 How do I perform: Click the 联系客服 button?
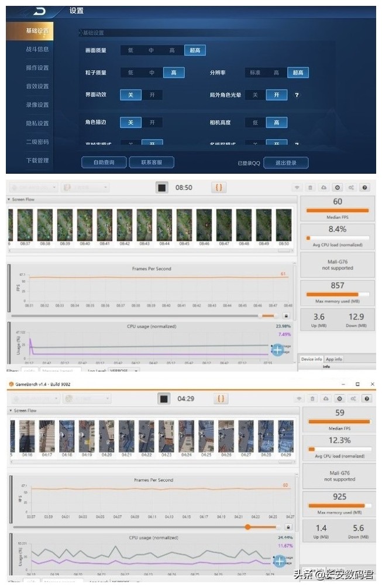[152, 163]
